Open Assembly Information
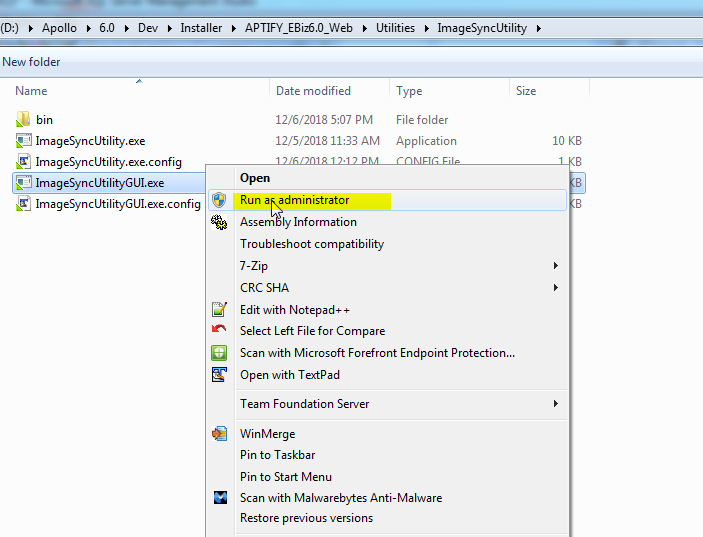Screen dimensions: 703x537 [x=298, y=222]
